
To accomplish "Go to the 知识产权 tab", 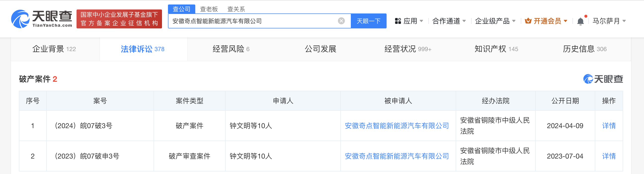I will pos(496,49).
